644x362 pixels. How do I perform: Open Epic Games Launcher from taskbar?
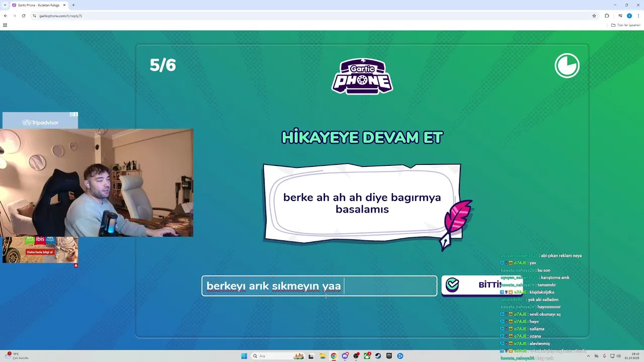click(389, 356)
